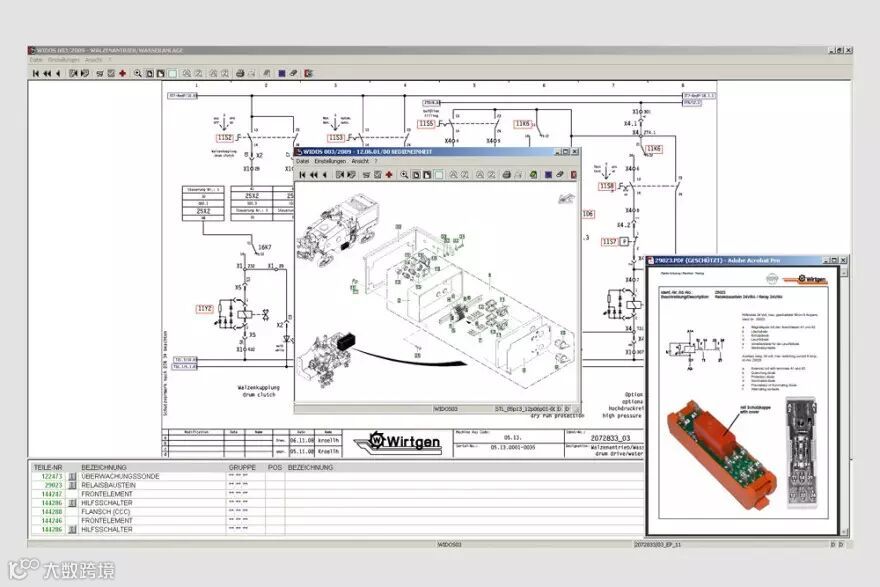
Task: Click magnifier zoom icon in BEDIENEINHEIT window toolbar
Action: coord(404,175)
